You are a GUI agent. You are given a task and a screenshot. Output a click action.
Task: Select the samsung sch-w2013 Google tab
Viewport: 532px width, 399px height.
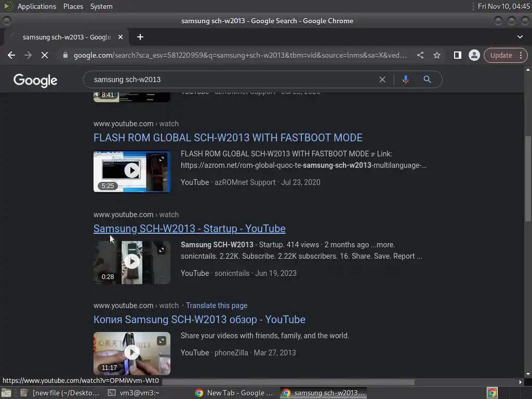tap(66, 37)
